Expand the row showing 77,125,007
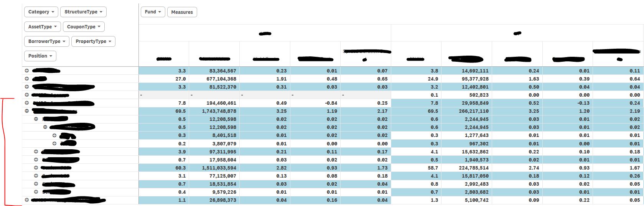Viewport: 644px width, 206px height. pos(36,176)
